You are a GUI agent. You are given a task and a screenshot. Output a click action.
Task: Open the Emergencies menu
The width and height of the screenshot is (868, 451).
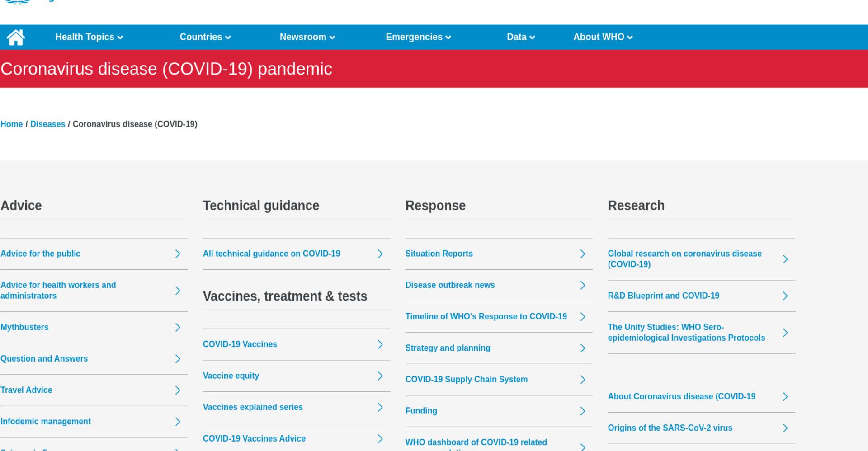coord(418,37)
